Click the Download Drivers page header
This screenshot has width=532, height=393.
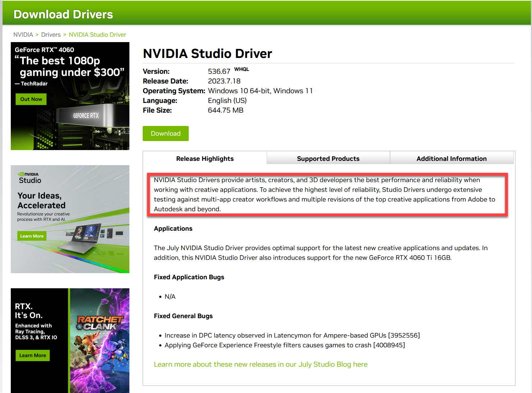click(63, 14)
